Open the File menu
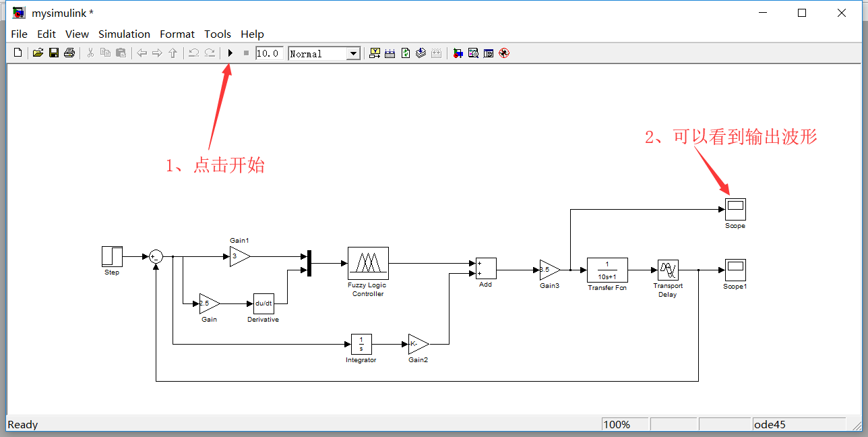The image size is (868, 437). point(20,34)
